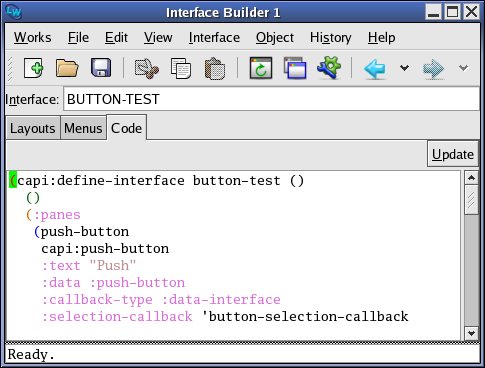
Task: Paste with the clipboard icon
Action: click(215, 68)
